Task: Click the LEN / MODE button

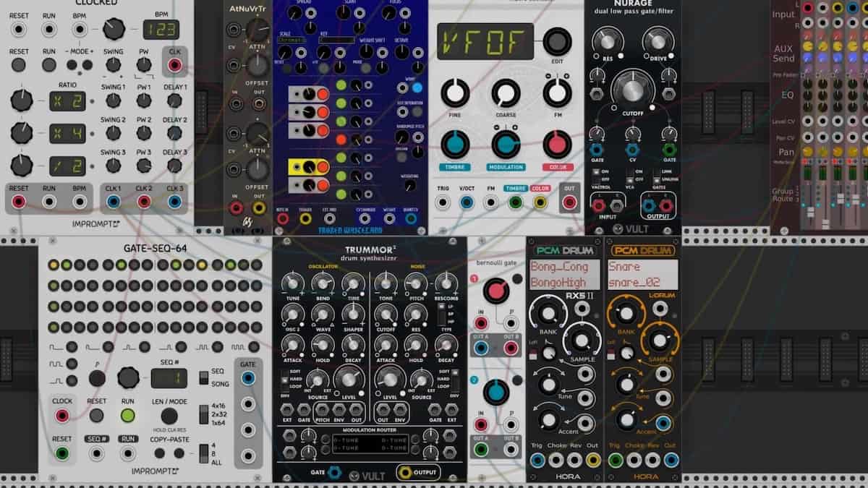Action: 169,416
